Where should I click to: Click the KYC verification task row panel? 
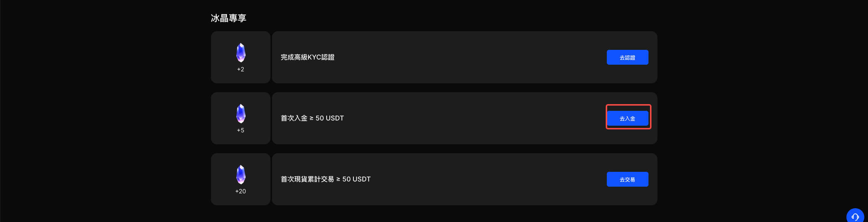465,57
